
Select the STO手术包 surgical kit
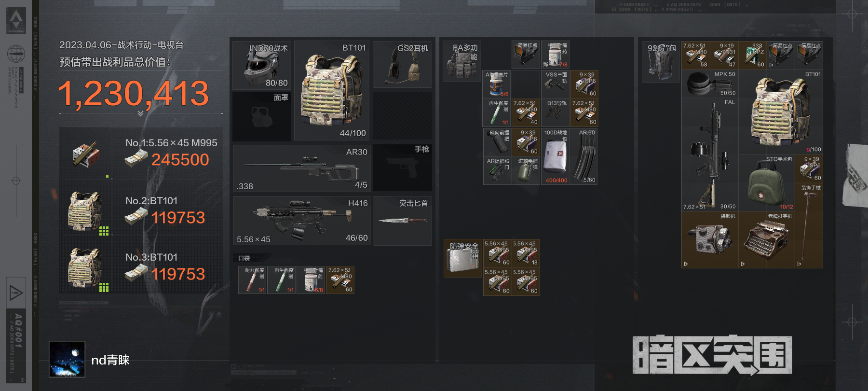tap(766, 182)
